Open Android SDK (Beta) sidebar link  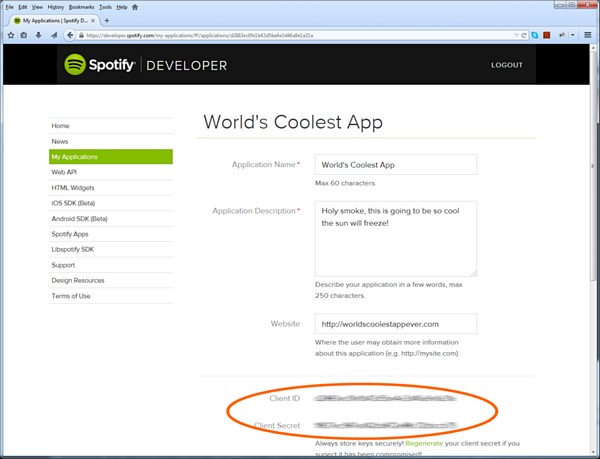pyautogui.click(x=111, y=218)
